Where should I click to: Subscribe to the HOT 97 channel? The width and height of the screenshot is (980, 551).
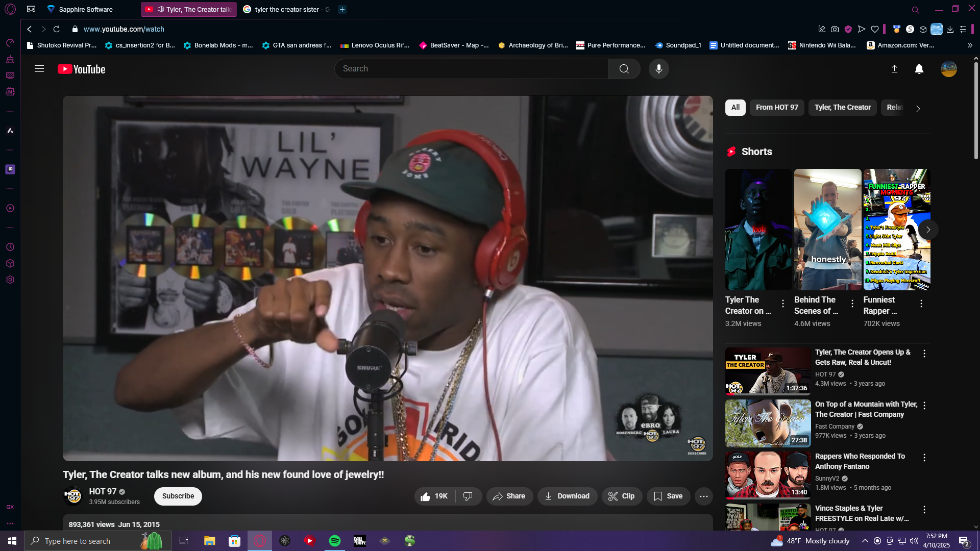click(x=178, y=496)
